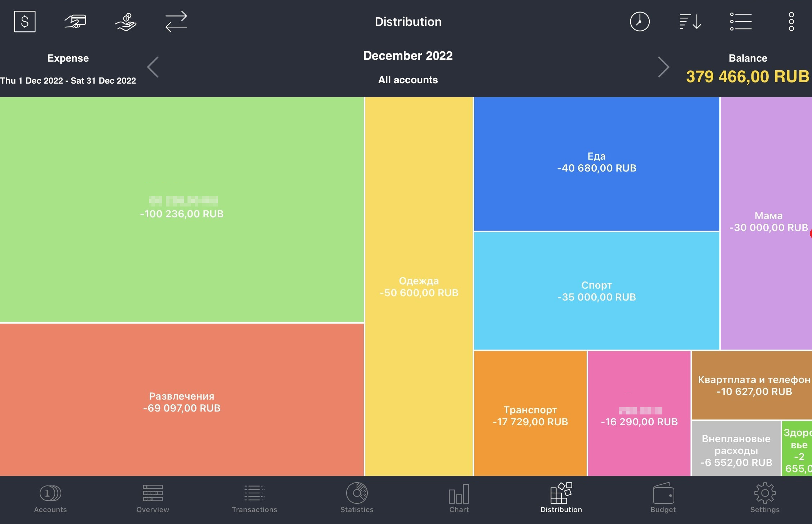This screenshot has width=812, height=524.
Task: Open the Income hand icon
Action: pos(125,21)
